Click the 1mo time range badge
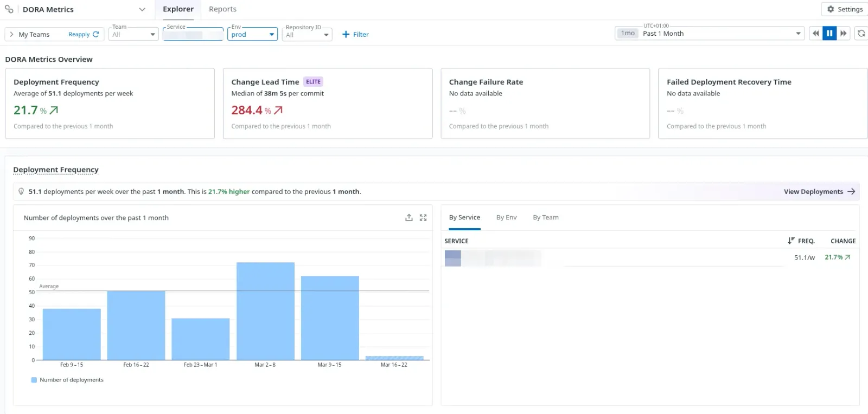 click(628, 34)
